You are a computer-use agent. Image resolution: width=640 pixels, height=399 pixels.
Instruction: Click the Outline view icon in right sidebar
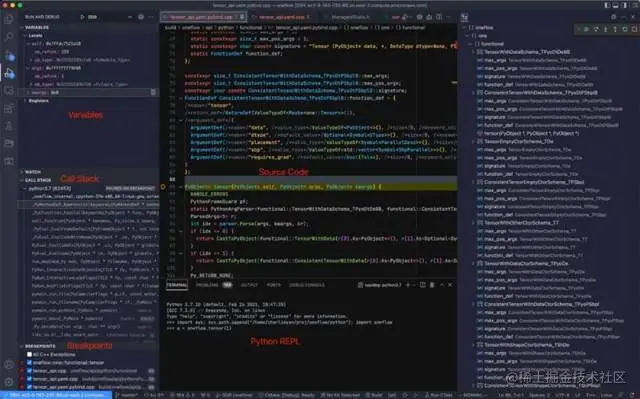click(x=464, y=18)
